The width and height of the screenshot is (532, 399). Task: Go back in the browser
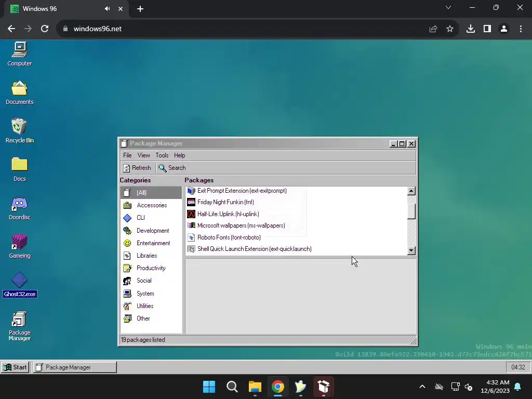(11, 29)
